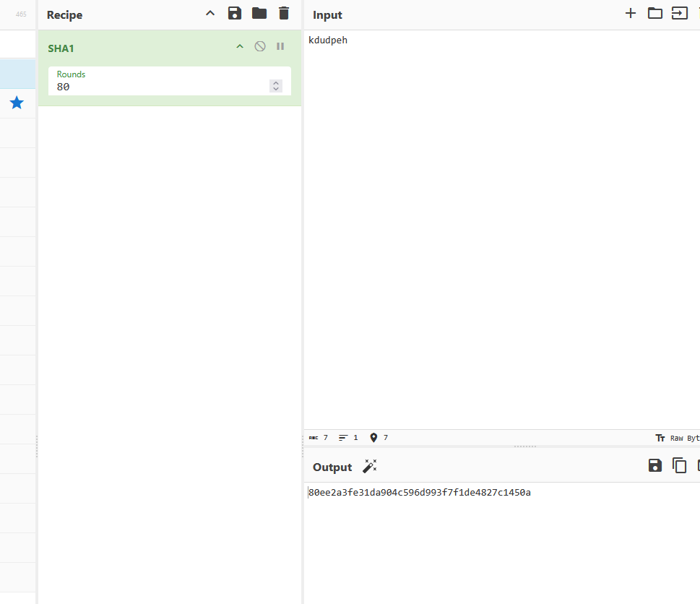Image resolution: width=700 pixels, height=604 pixels.
Task: Set breakpoint on SHA1 operation
Action: (280, 46)
